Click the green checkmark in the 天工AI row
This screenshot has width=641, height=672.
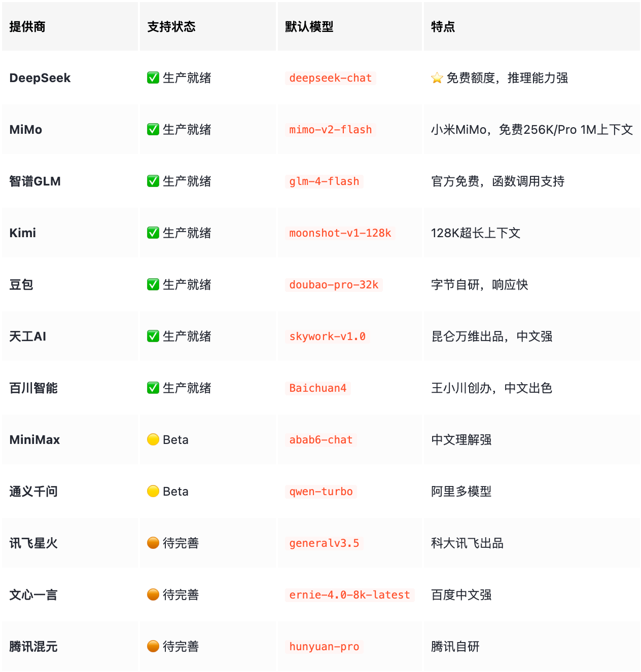(153, 336)
